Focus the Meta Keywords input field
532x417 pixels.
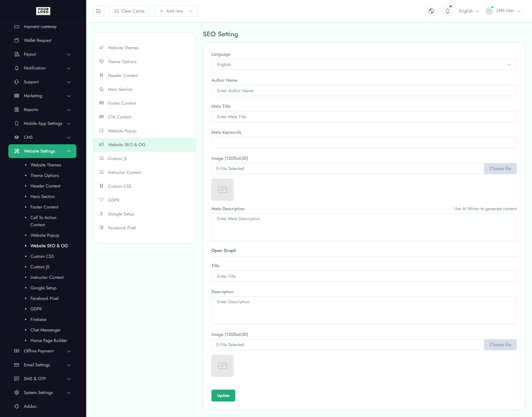[x=364, y=143]
